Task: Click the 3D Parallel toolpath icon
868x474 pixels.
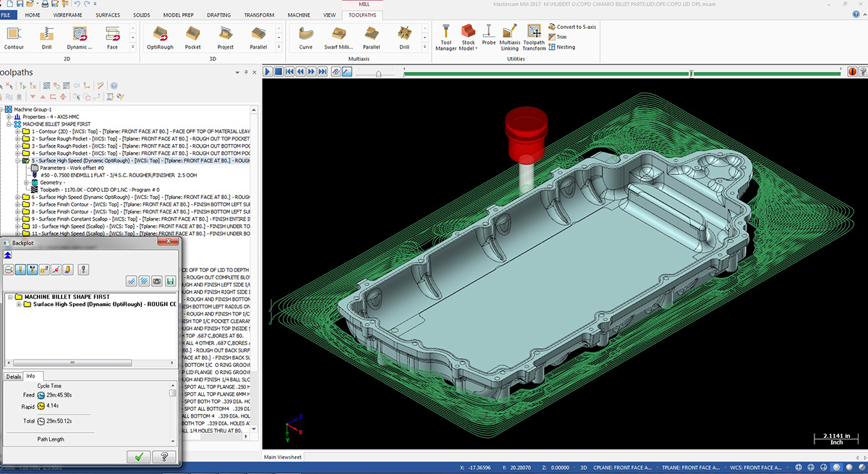Action: (x=258, y=38)
